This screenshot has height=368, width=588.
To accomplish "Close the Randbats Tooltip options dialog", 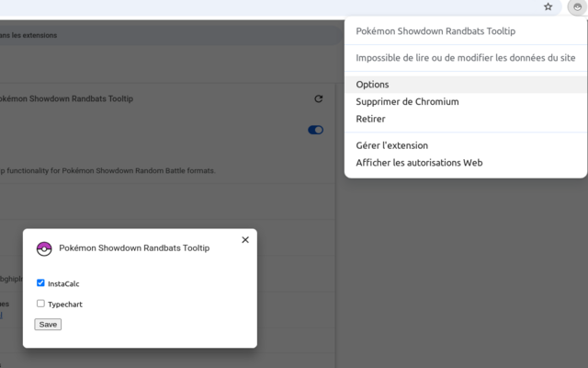I will pos(245,239).
